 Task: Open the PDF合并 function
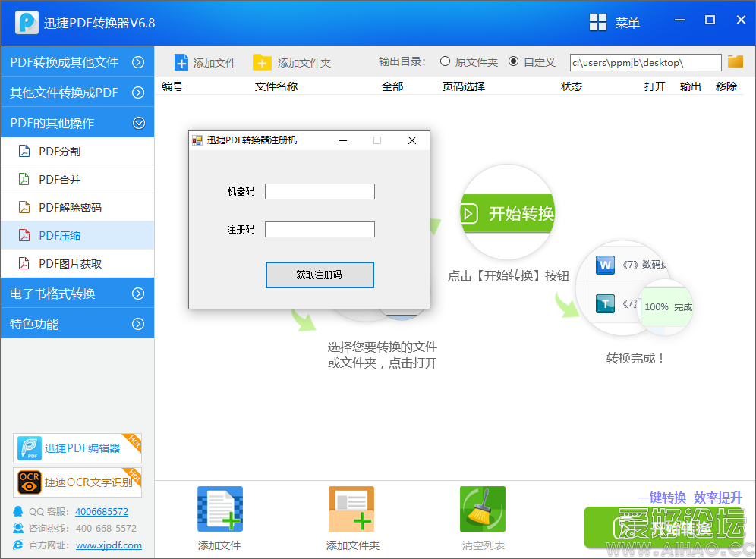[x=77, y=179]
